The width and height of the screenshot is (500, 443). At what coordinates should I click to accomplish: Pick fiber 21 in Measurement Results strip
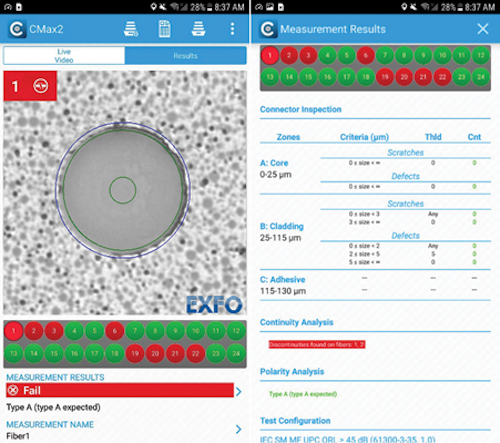tap(423, 77)
